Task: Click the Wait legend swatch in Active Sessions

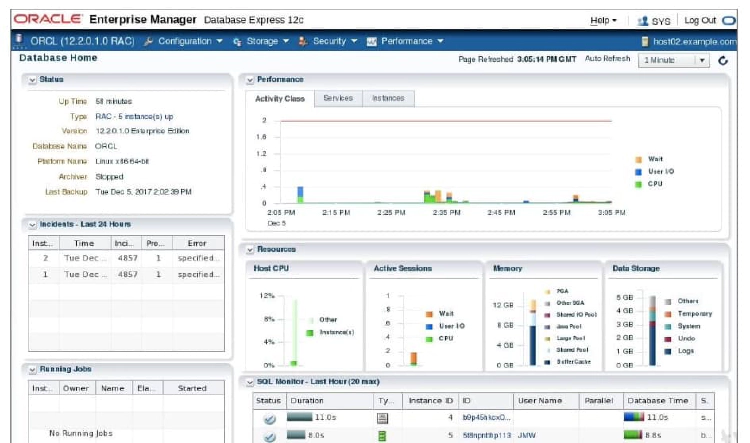Action: coord(429,314)
